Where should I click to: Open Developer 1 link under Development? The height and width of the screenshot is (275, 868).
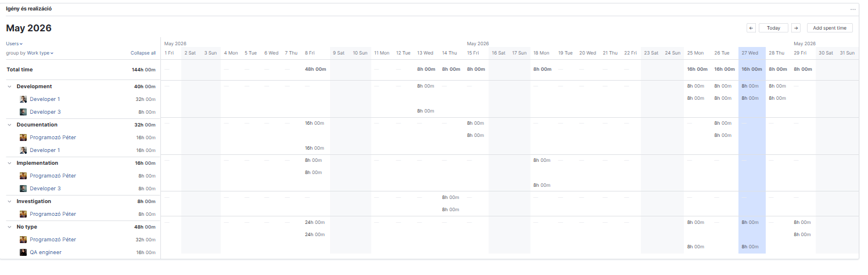(x=45, y=99)
